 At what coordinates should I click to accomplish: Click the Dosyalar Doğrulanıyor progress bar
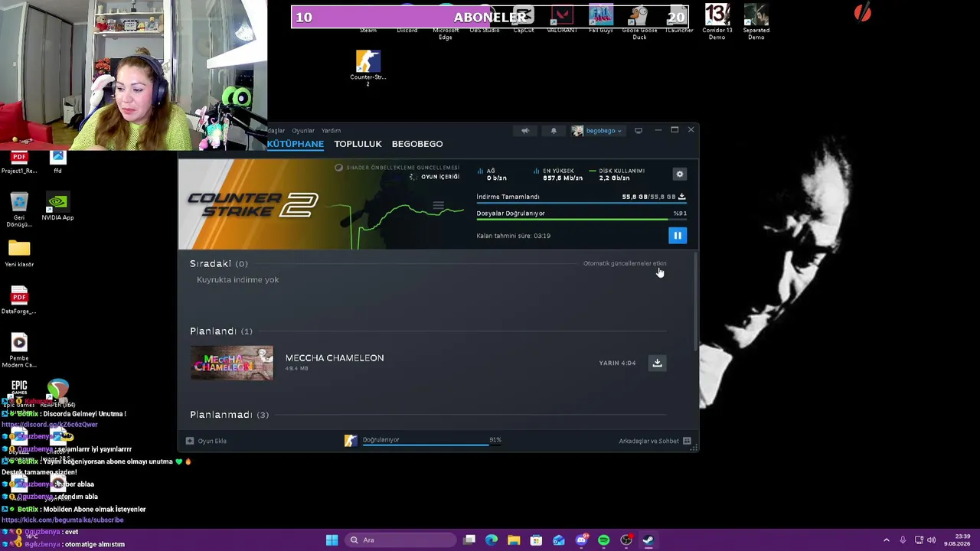point(581,220)
